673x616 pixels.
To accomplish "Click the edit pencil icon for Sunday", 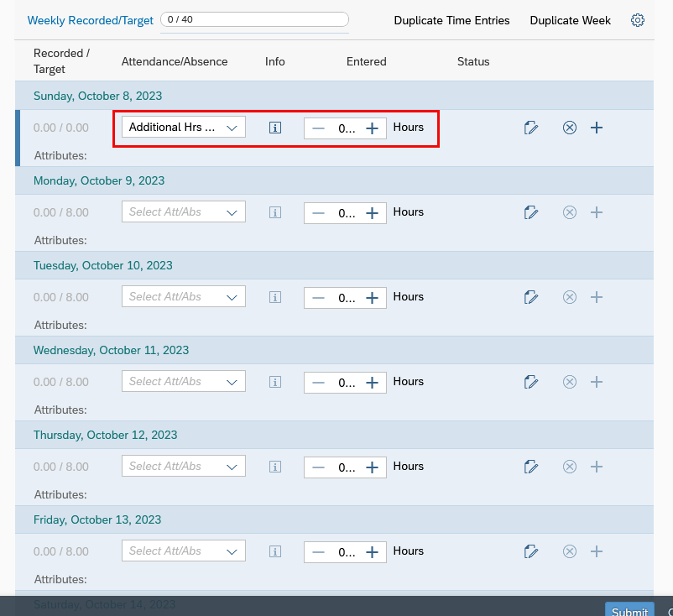I will pos(531,127).
